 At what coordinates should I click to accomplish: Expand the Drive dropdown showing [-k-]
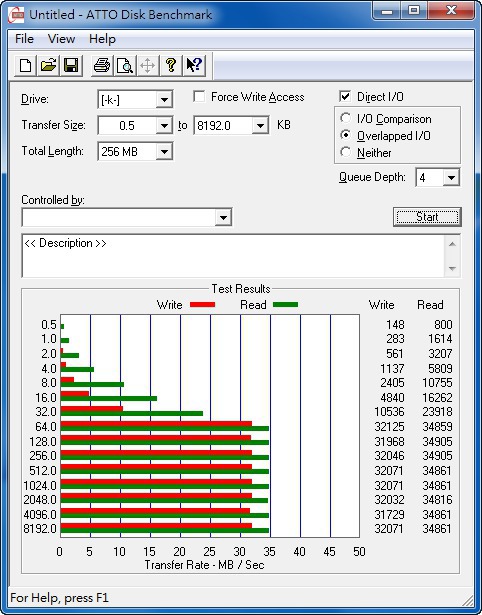(164, 100)
